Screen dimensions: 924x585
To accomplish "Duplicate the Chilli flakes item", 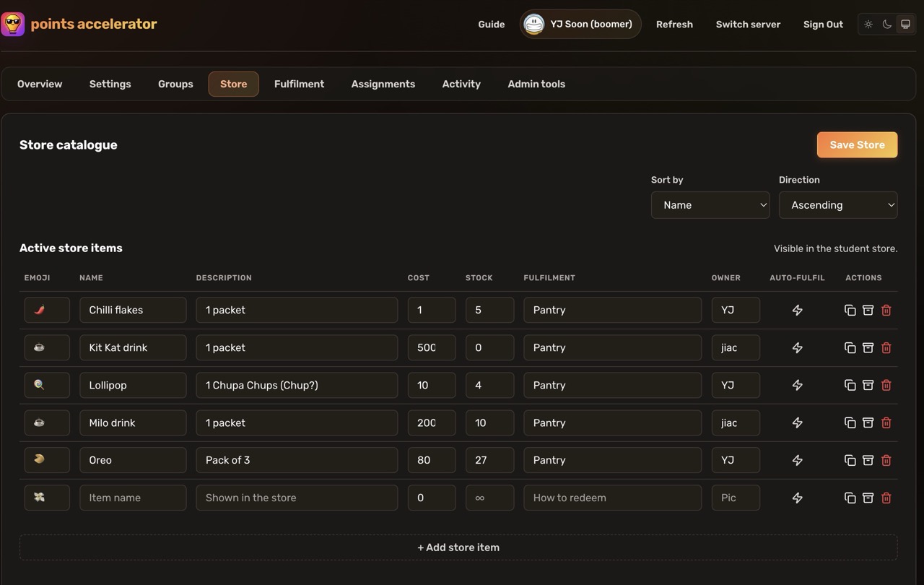I will tap(850, 310).
